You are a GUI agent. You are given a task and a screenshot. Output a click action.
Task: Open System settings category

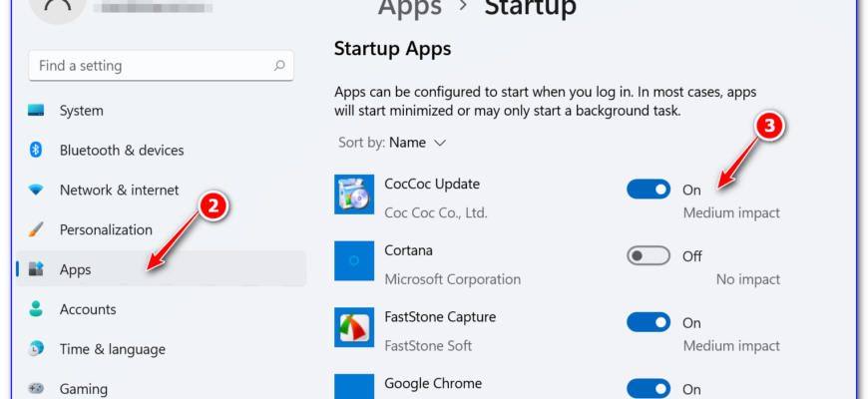tap(161, 110)
